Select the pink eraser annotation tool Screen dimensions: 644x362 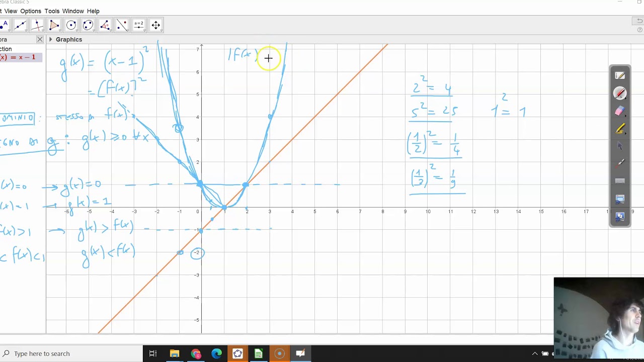pos(620,111)
